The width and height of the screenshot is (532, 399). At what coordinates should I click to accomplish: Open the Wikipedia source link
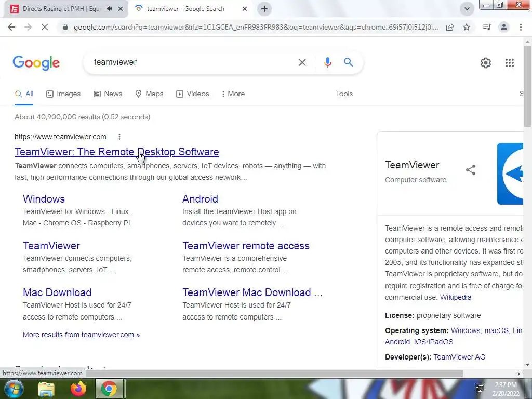pyautogui.click(x=456, y=298)
